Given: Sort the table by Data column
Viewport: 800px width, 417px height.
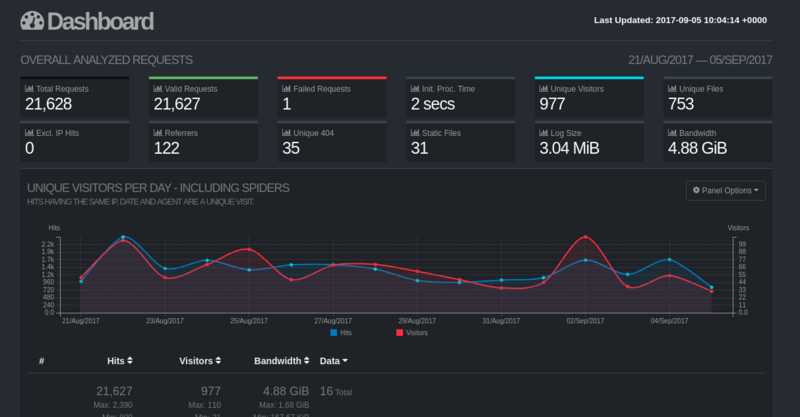Looking at the screenshot, I should click(x=333, y=360).
